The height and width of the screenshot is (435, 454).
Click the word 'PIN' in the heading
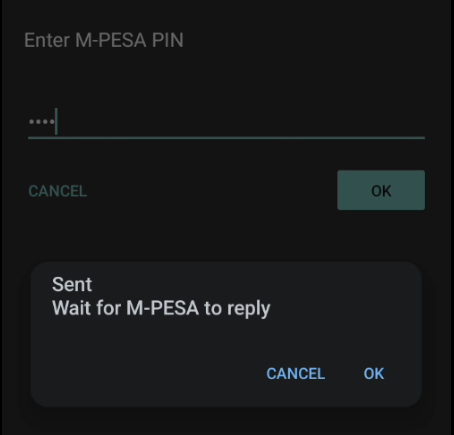[168, 40]
